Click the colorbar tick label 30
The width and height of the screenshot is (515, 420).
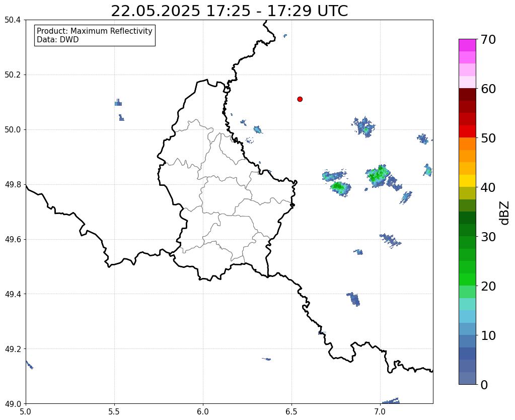[488, 237]
